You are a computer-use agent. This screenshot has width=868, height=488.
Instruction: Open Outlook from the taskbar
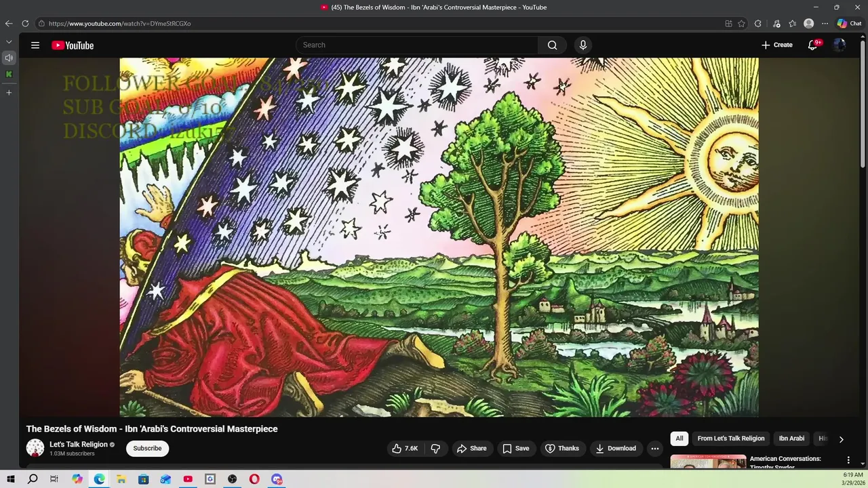165,479
